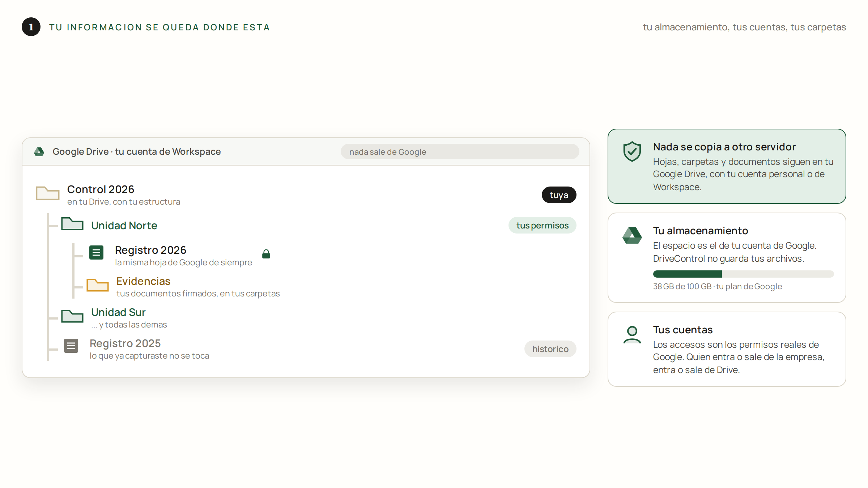Click 'la misma hoja de Google de siempre' text
Viewport: 868px width, 488px height.
[183, 262]
